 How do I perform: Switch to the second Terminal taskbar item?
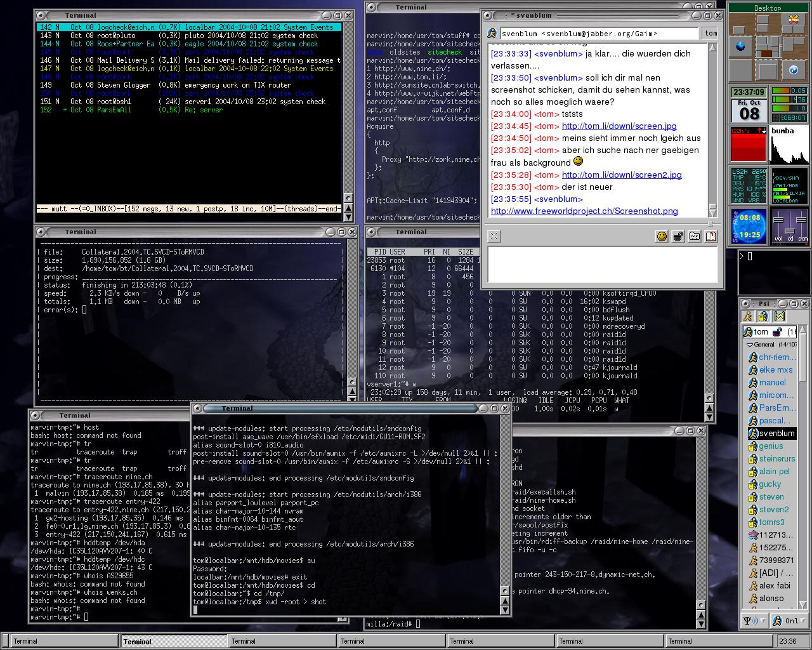pyautogui.click(x=138, y=641)
